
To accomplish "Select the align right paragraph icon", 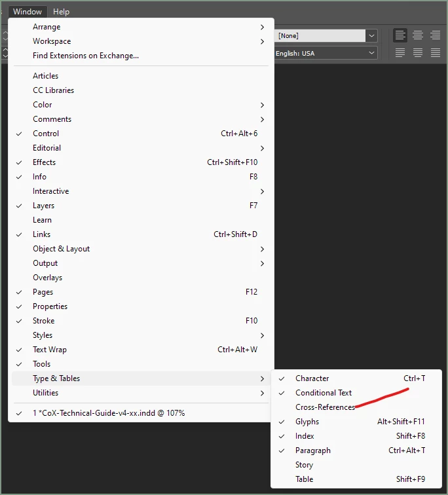I will tap(435, 35).
